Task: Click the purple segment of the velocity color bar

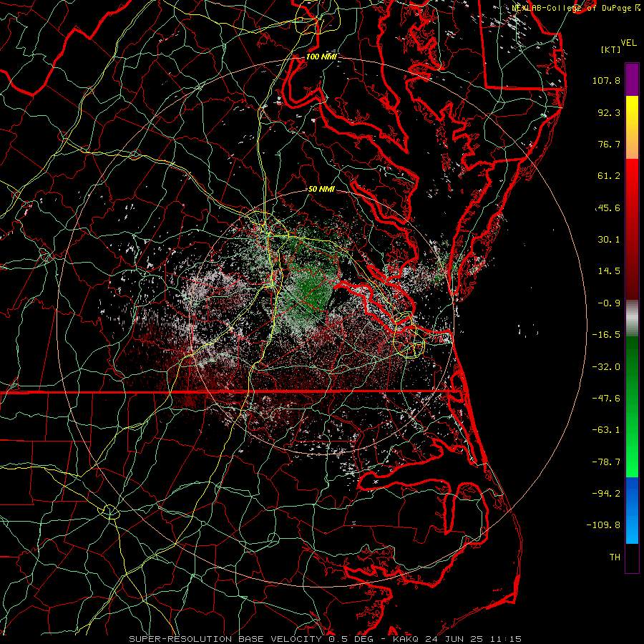Action: click(x=632, y=80)
